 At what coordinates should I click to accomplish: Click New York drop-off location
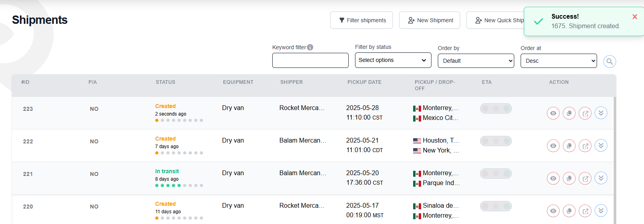pos(441,151)
